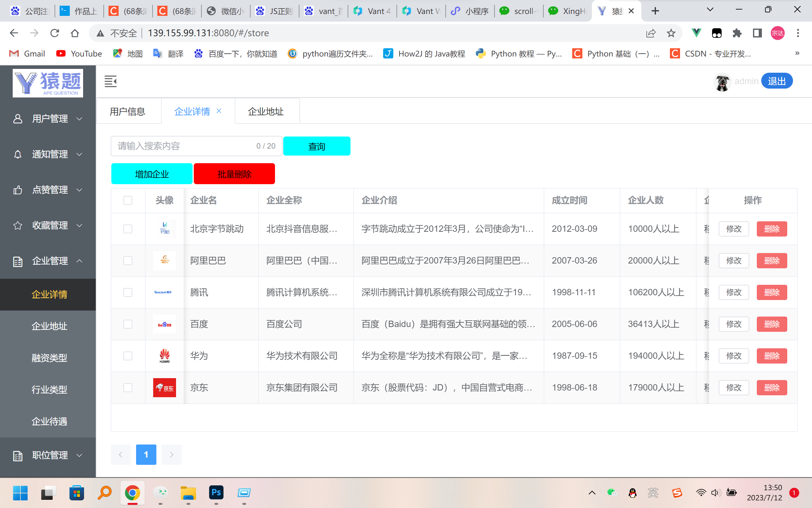The height and width of the screenshot is (508, 812).
Task: Click the 用户管理 person icon
Action: point(18,119)
